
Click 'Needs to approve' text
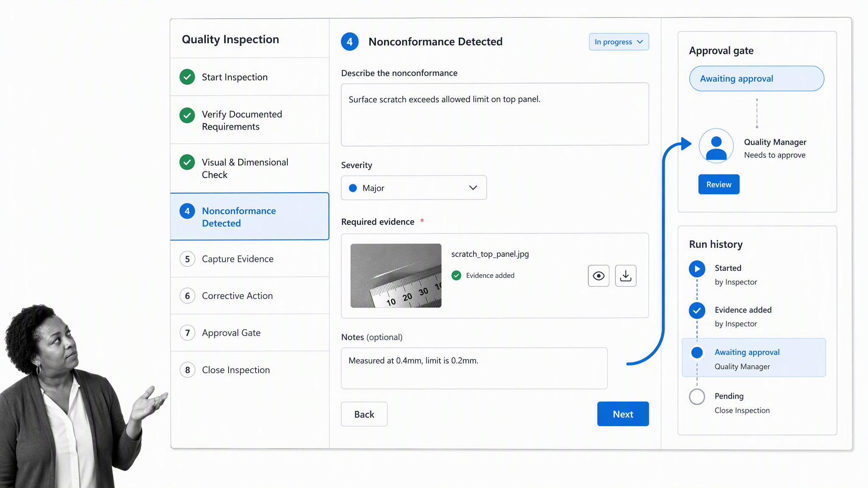coord(775,155)
